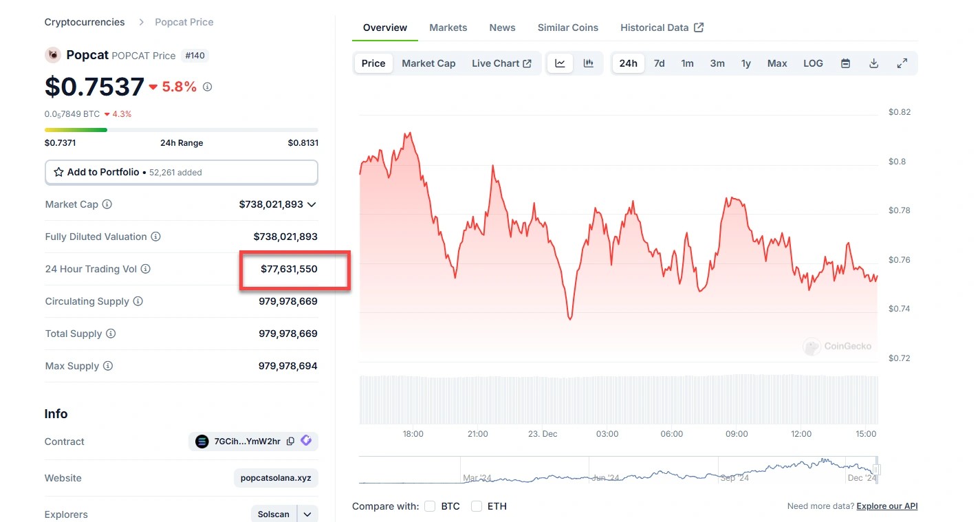Enable the ETH comparison checkbox
980x522 pixels.
click(x=477, y=506)
